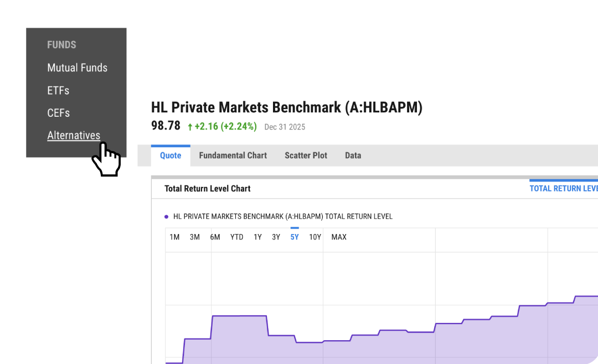Select the 3Y chart period
This screenshot has height=364, width=598.
point(276,237)
